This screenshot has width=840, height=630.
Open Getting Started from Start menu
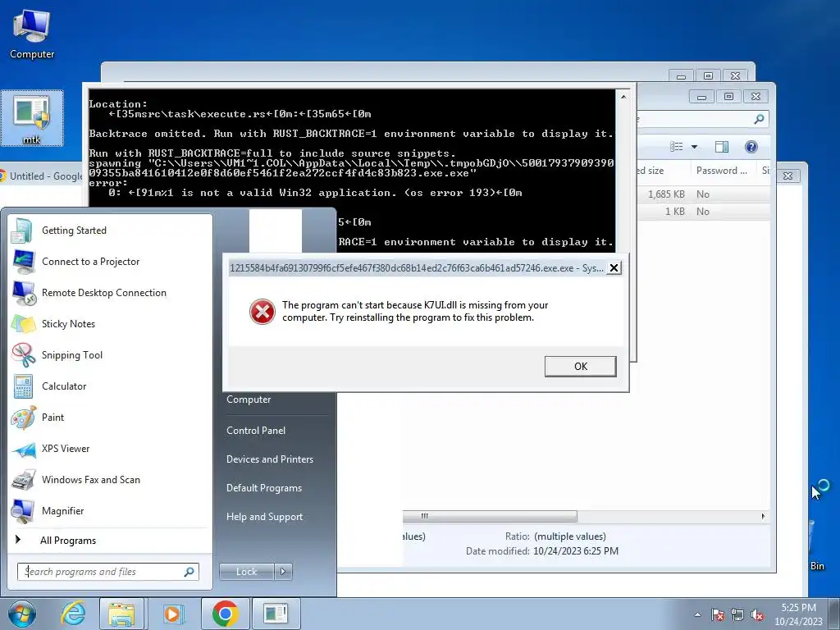pyautogui.click(x=110, y=231)
